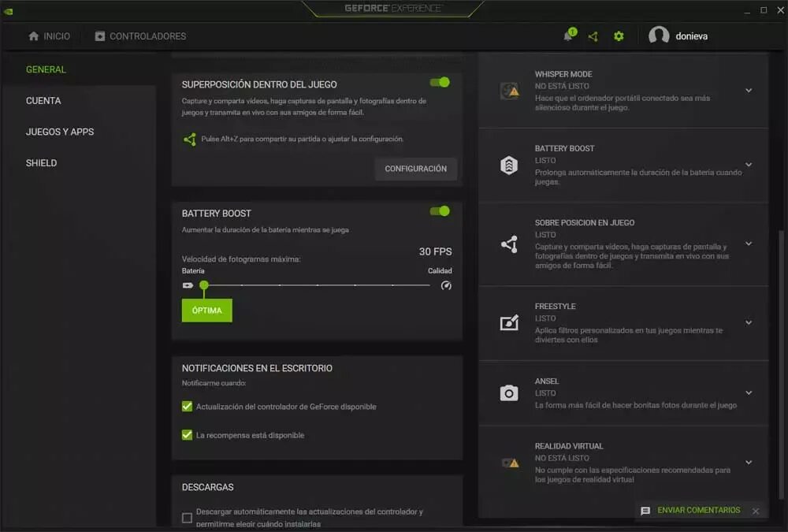Click the Ansel camera icon

[x=509, y=392]
